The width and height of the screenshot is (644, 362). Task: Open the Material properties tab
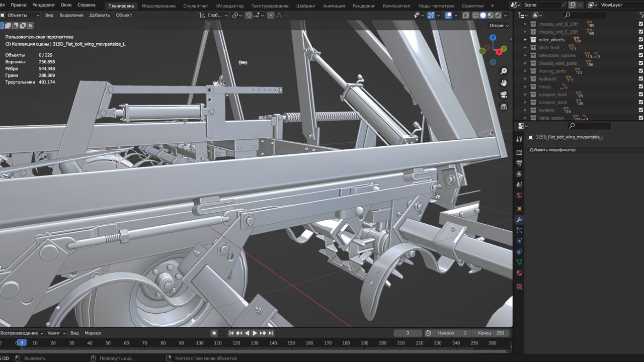pyautogui.click(x=519, y=273)
